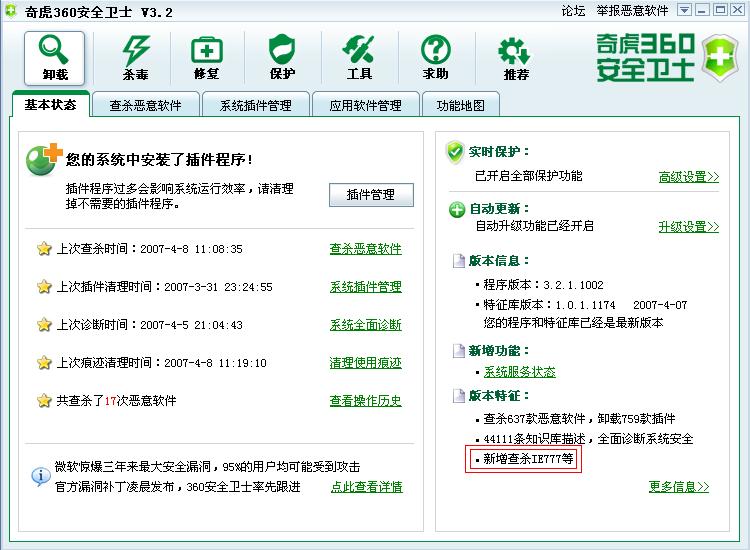Open the 推荐 recommendations gear icon
The height and width of the screenshot is (550, 750).
516,58
